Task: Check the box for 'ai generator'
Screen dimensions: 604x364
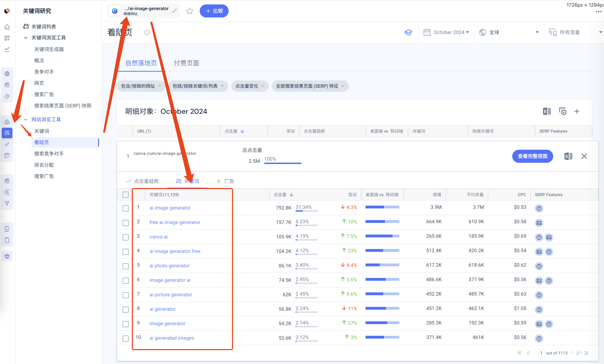Action: (125, 310)
